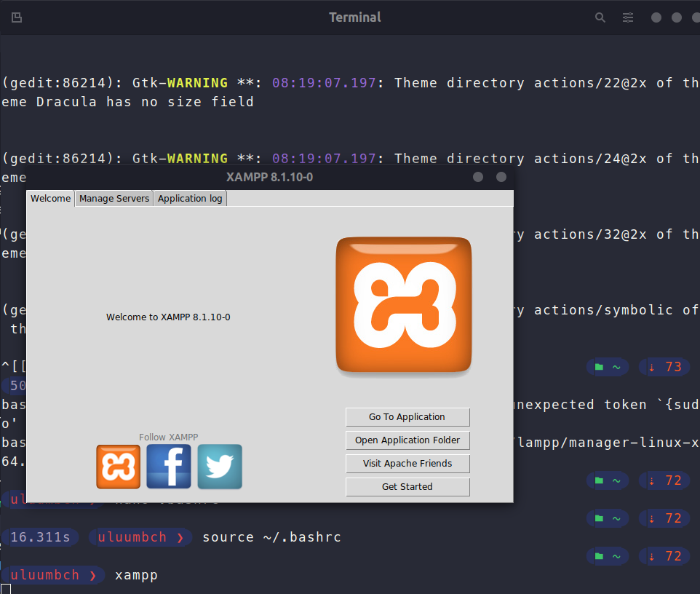Click the red 73 counter in Terminal

673,367
